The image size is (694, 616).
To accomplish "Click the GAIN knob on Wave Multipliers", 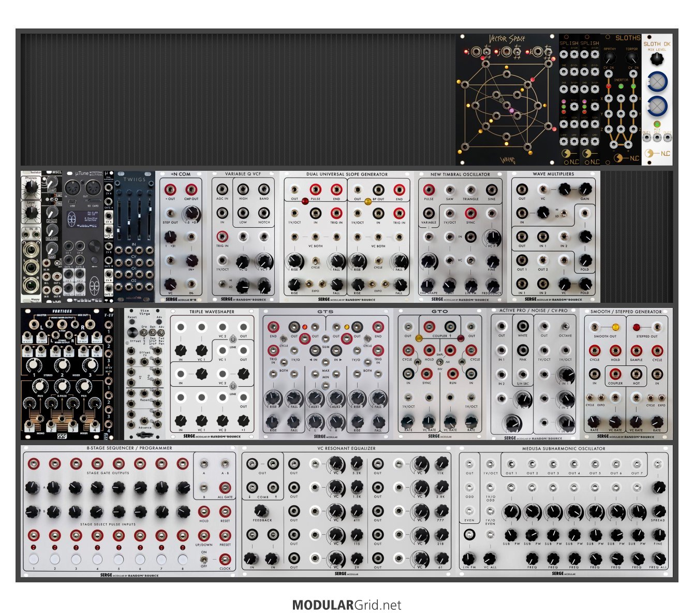I will click(x=585, y=189).
